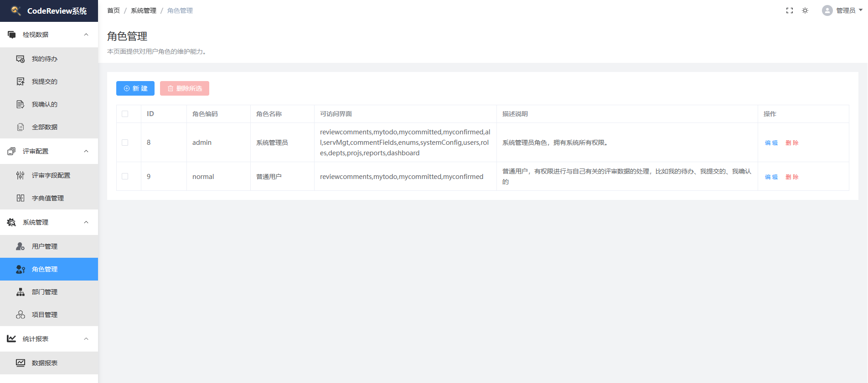This screenshot has width=868, height=383.
Task: Go to 全部数据 in sidebar
Action: pos(45,127)
